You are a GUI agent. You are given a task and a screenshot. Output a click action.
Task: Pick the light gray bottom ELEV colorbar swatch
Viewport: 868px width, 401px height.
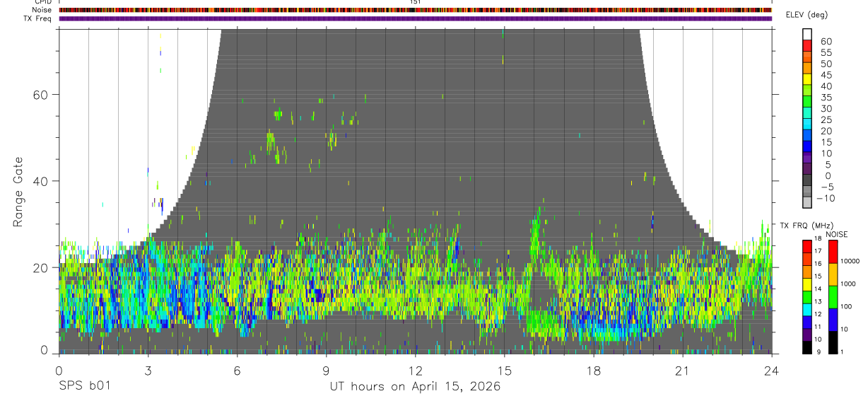pyautogui.click(x=807, y=203)
